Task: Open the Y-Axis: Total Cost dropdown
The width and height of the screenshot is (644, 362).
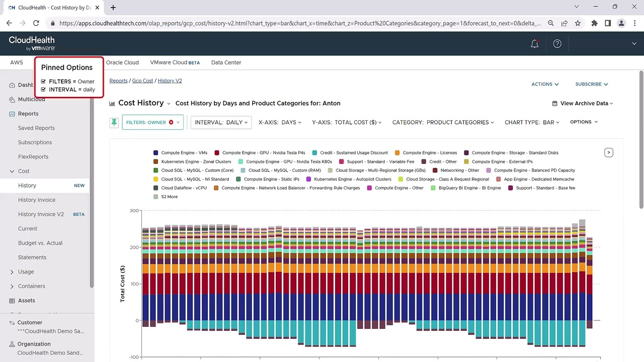Action: pyautogui.click(x=347, y=122)
